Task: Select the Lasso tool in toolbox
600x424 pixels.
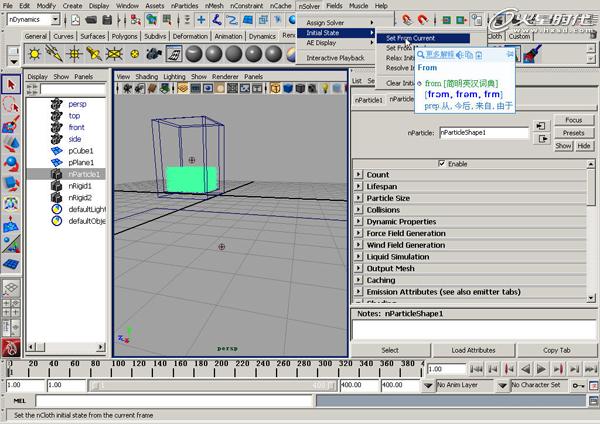Action: [11, 104]
